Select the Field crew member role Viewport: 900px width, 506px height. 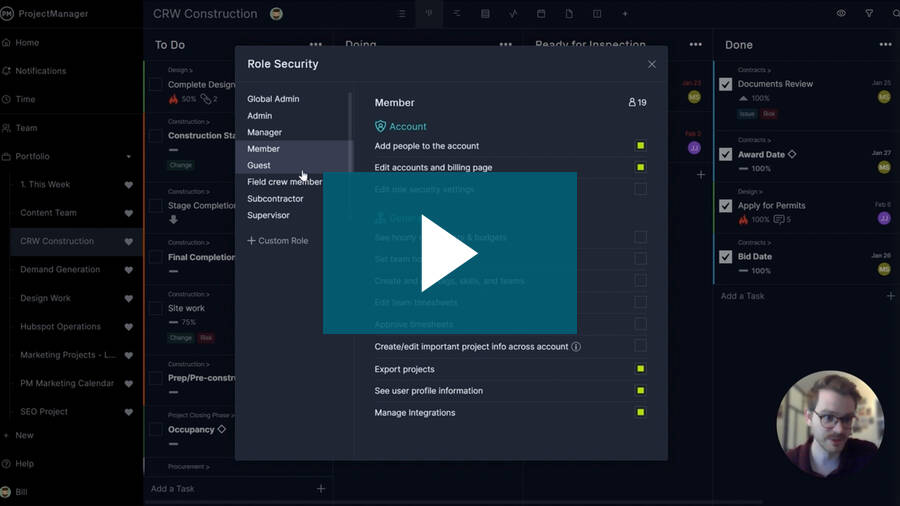(x=284, y=182)
